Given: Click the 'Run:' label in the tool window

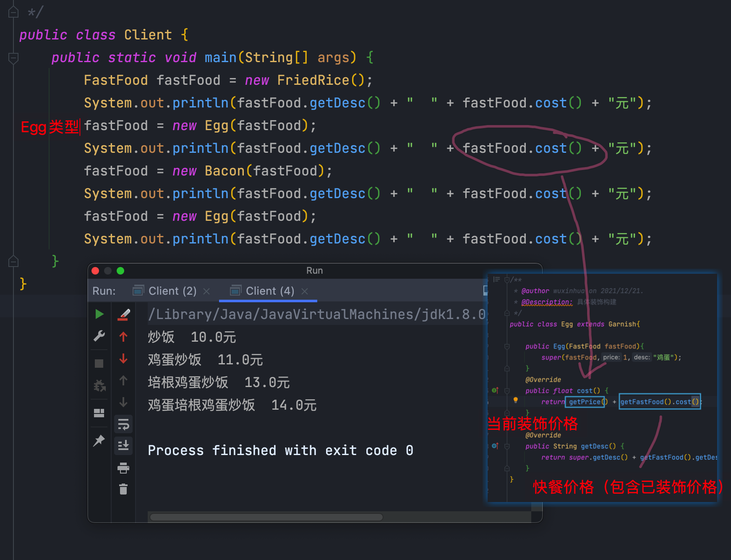Looking at the screenshot, I should 104,291.
